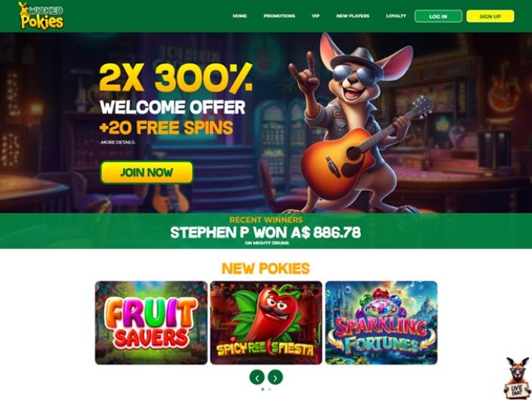The image size is (532, 400).
Task: Open the Sparkling Fortunes game thumbnail
Action: click(x=381, y=323)
